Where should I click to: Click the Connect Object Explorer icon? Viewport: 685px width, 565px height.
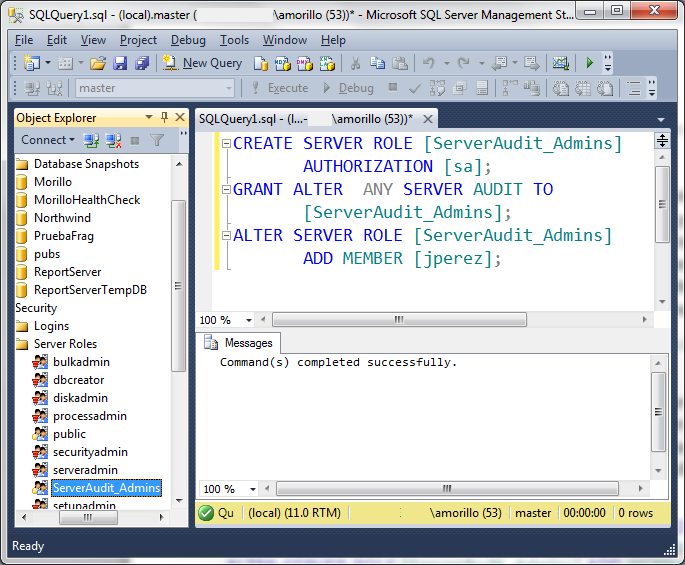[x=91, y=140]
